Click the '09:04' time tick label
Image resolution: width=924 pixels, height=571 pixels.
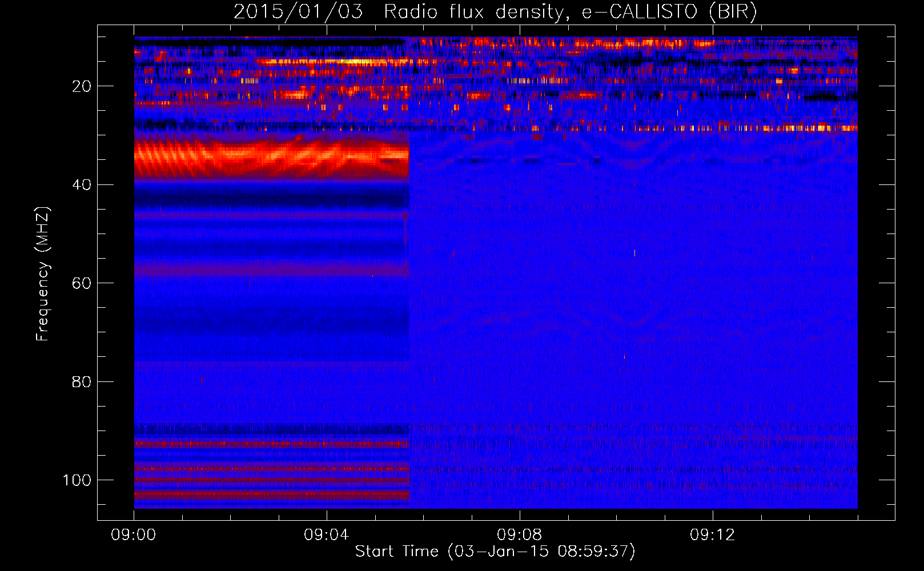tap(327, 535)
